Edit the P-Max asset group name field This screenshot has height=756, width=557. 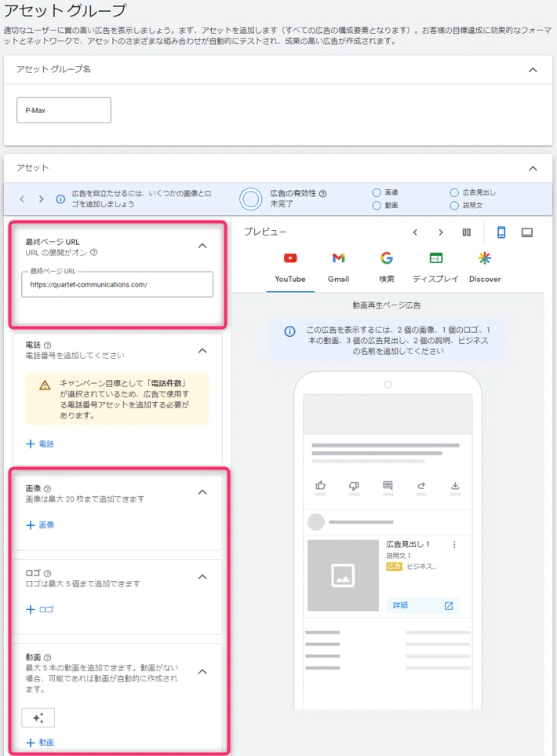tap(64, 111)
